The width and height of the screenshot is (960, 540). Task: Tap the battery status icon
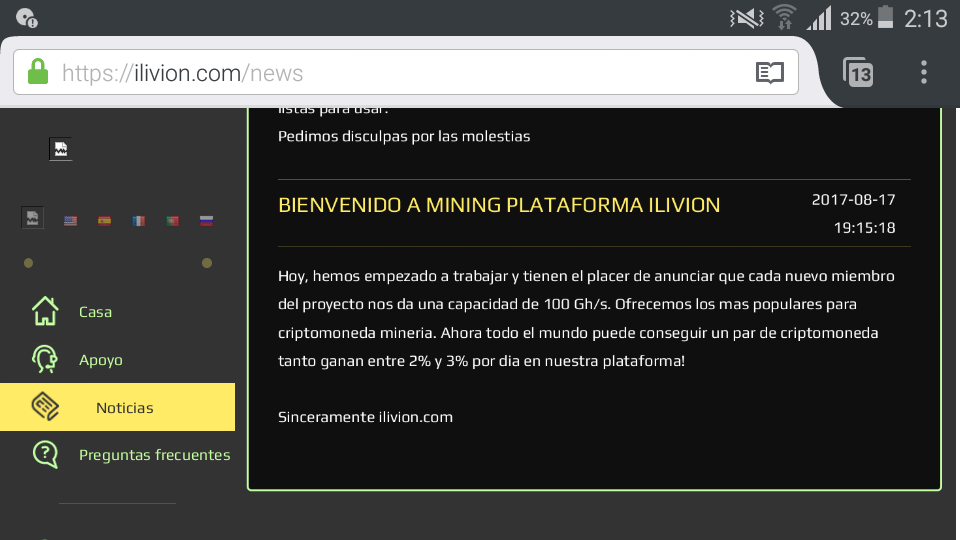pyautogui.click(x=885, y=17)
